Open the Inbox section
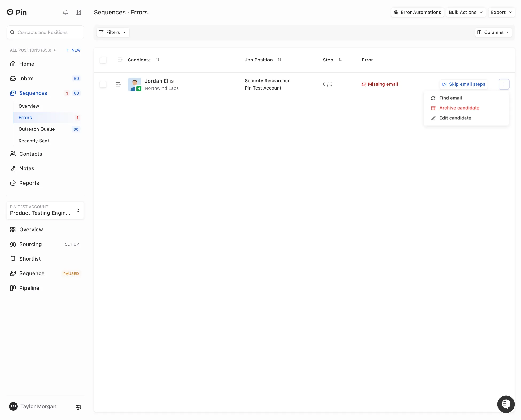 point(45,79)
